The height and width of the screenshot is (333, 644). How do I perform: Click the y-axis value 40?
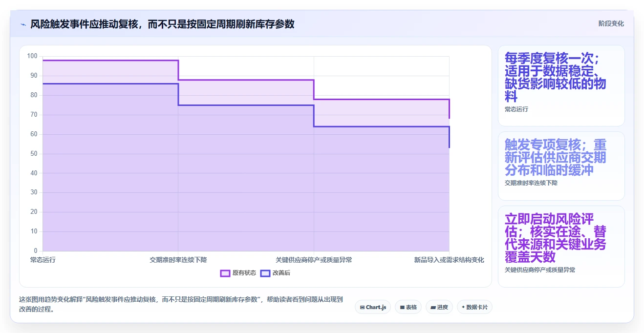click(x=34, y=173)
